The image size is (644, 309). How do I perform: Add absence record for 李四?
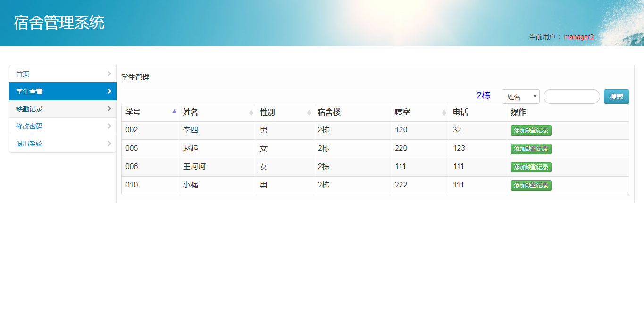531,130
